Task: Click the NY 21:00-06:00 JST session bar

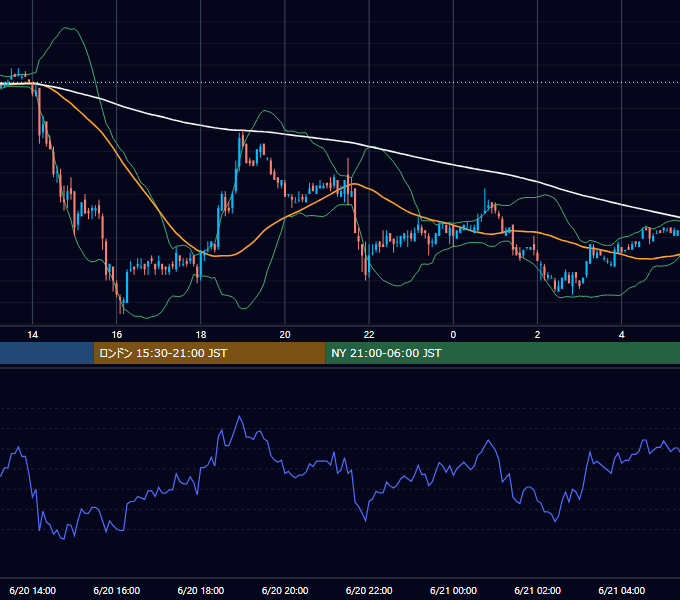Action: coord(503,353)
